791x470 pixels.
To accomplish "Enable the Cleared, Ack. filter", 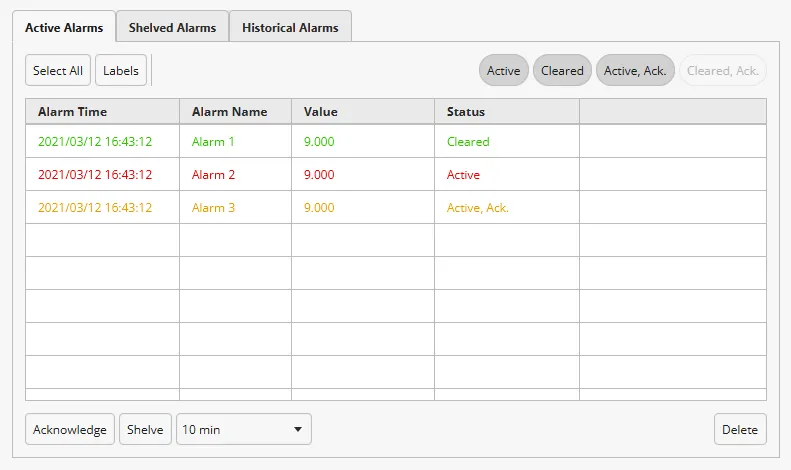I will pyautogui.click(x=723, y=70).
